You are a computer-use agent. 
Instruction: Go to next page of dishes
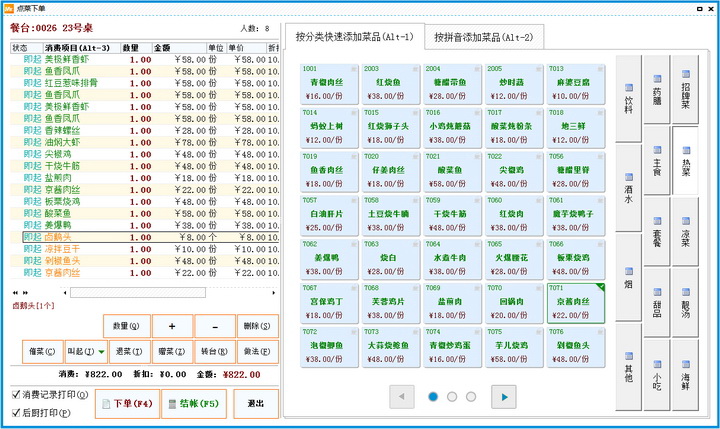[x=504, y=397]
